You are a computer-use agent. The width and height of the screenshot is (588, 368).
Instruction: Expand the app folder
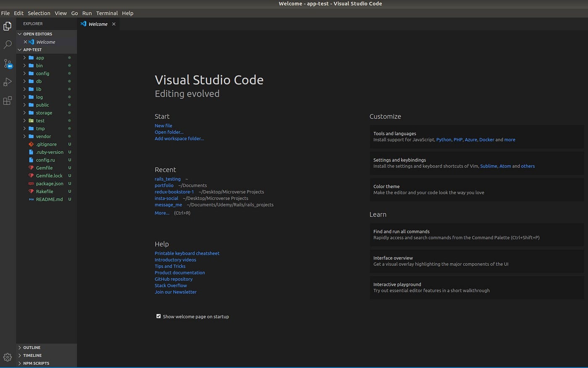click(x=40, y=58)
